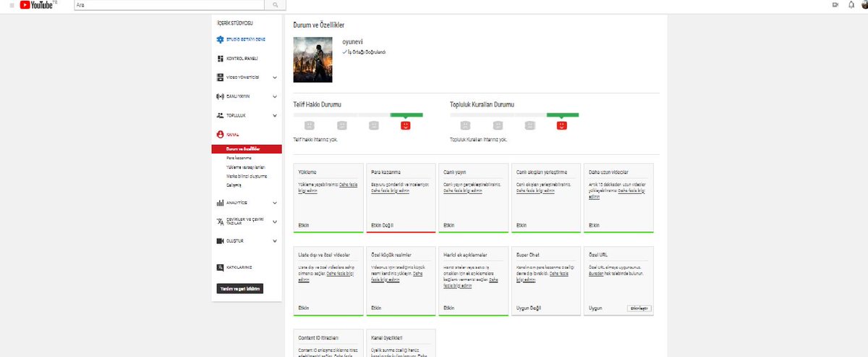Click the Durum ve Özellikler page heading
Screen dimensions: 868x357
coord(318,25)
